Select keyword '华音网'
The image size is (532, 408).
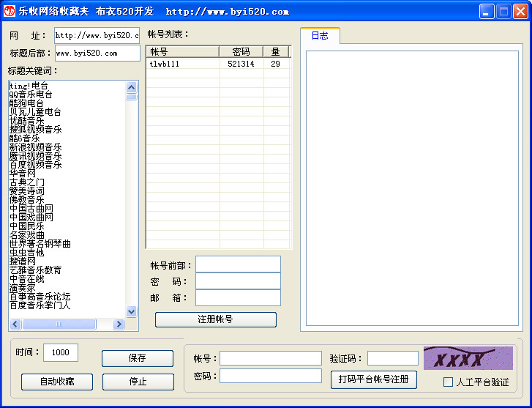tap(22, 174)
